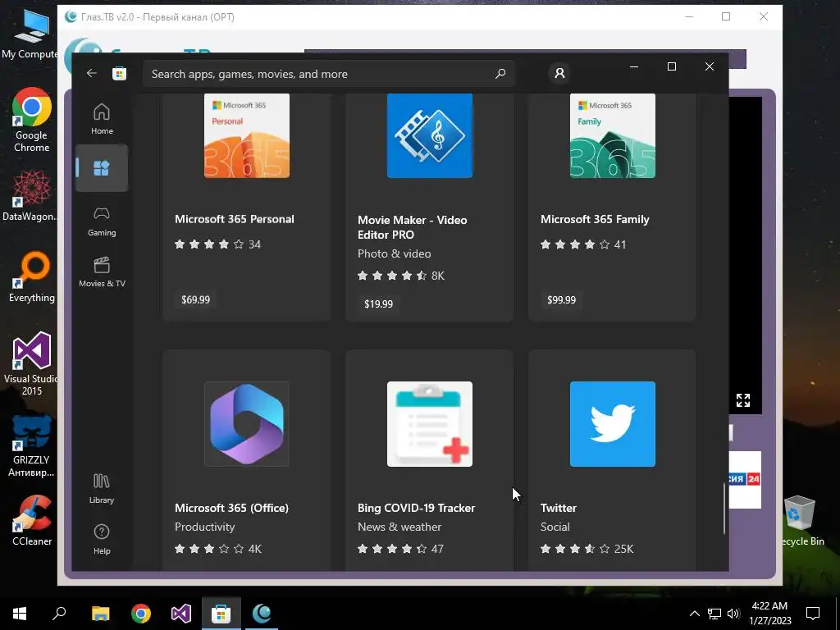Open the taskbar clock and date
The width and height of the screenshot is (840, 630).
tap(769, 614)
